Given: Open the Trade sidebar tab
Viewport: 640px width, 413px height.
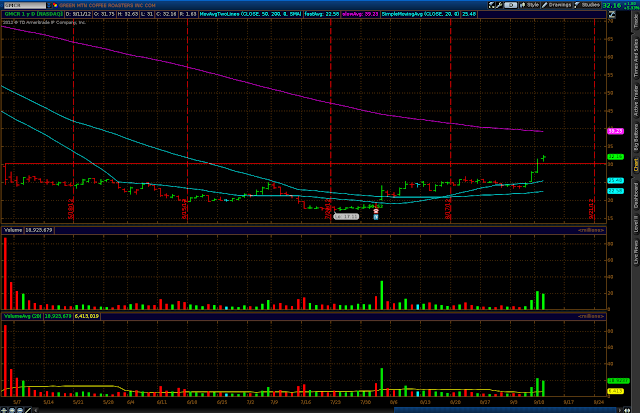Looking at the screenshot, I should click(x=636, y=21).
